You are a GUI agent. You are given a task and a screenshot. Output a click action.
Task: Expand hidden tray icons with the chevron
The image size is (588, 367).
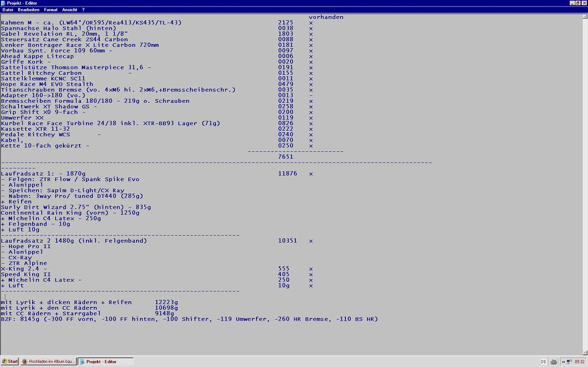563,362
